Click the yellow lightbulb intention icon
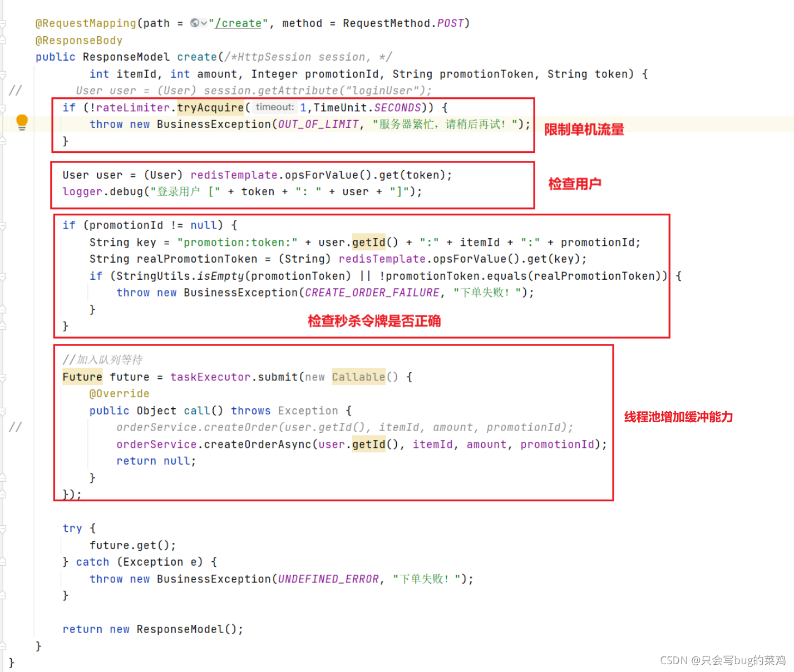Viewport: 794px width, 672px height. tap(22, 122)
